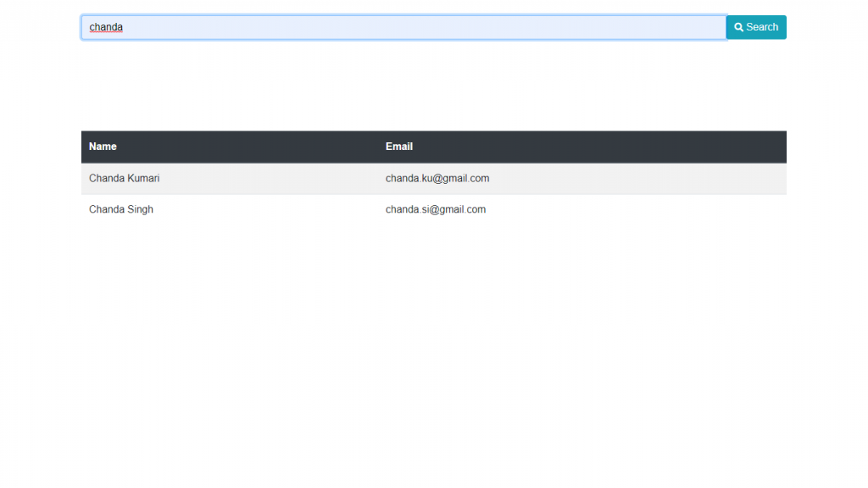Select the Chanda Singh name cell
This screenshot has height=488, width=868.
(x=121, y=209)
